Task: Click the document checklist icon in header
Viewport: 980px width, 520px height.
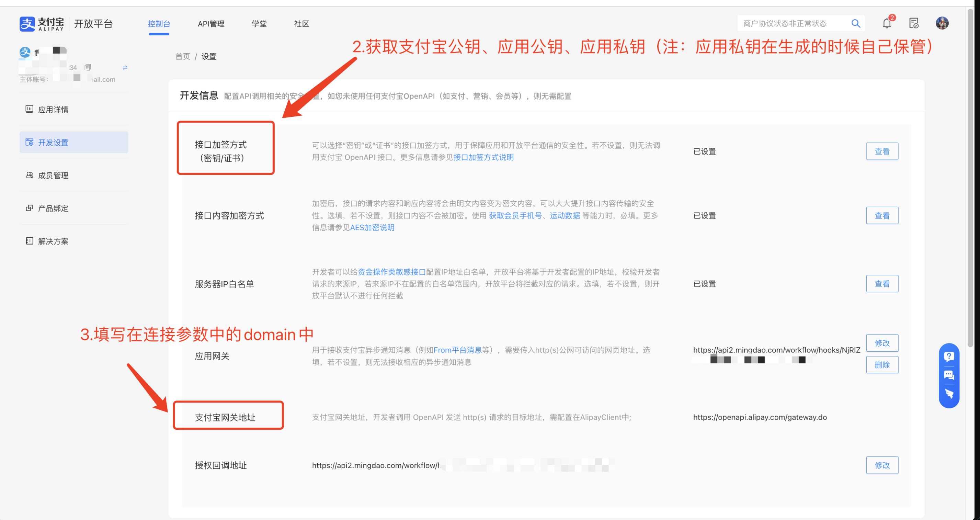Action: [x=914, y=24]
